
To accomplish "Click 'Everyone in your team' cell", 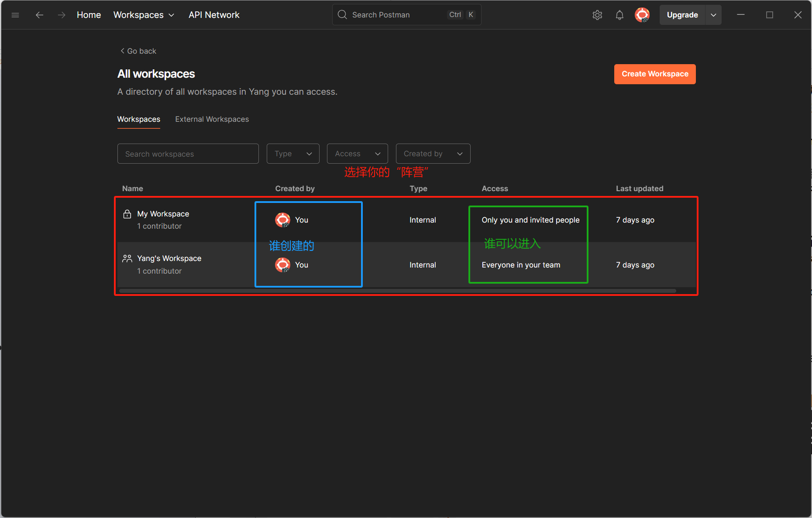I will (x=521, y=265).
